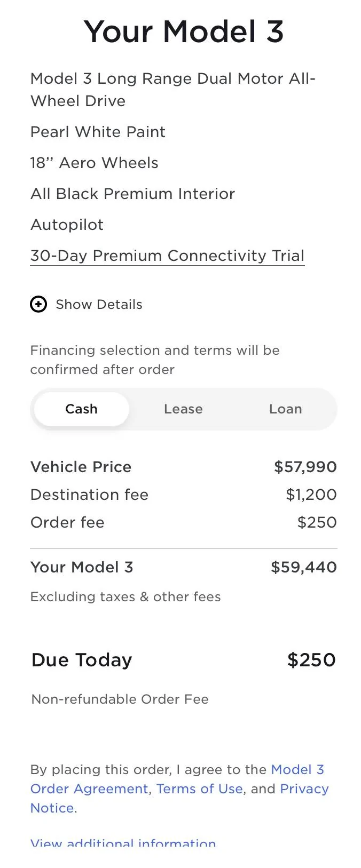361x868 pixels.
Task: Click the Due Today $250 amount
Action: pos(311,660)
